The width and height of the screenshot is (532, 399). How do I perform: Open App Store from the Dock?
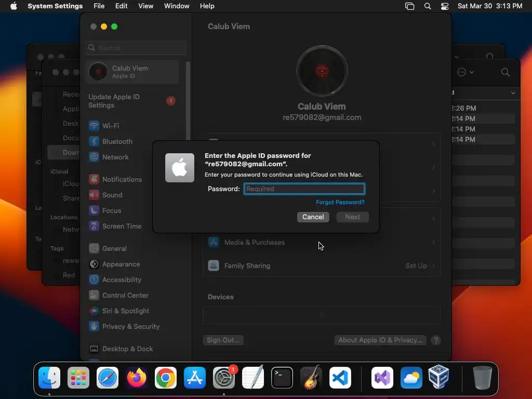click(x=195, y=378)
